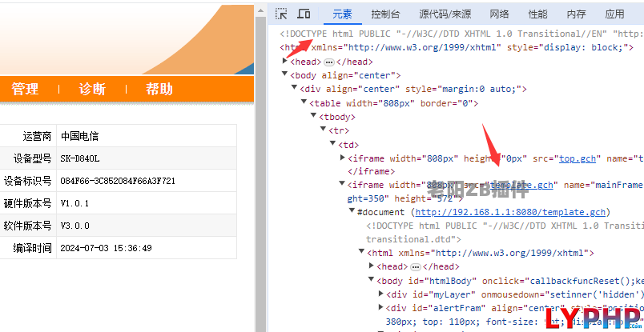This screenshot has height=332, width=644.
Task: Toggle the device toolbar icon
Action: pos(304,14)
